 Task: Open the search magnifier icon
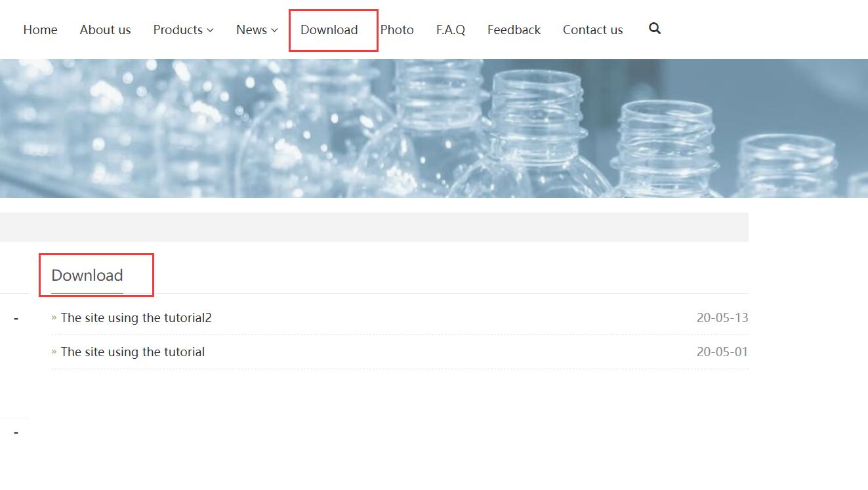click(654, 29)
